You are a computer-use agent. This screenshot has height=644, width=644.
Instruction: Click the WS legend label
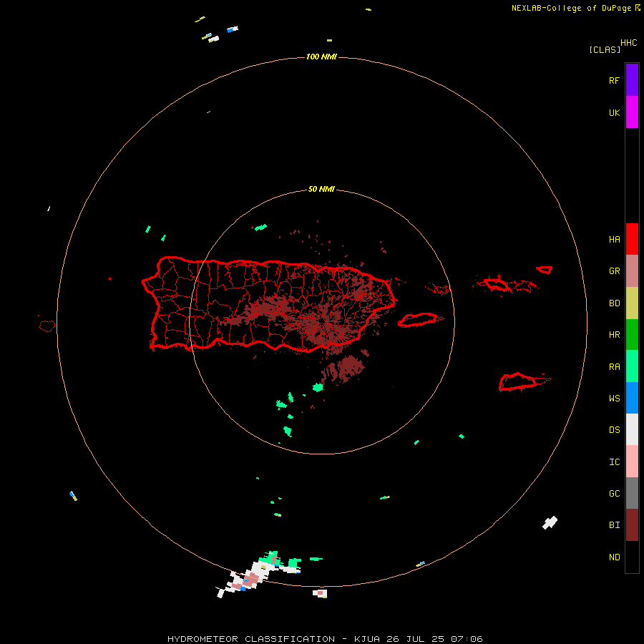click(614, 398)
